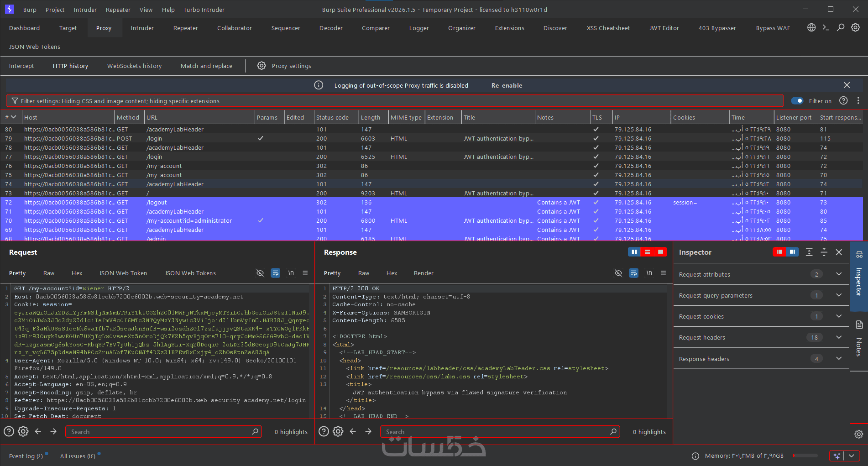Hide non-printable chars toggle in Request pane
Viewport: 868px width, 466px height.
[x=260, y=273]
